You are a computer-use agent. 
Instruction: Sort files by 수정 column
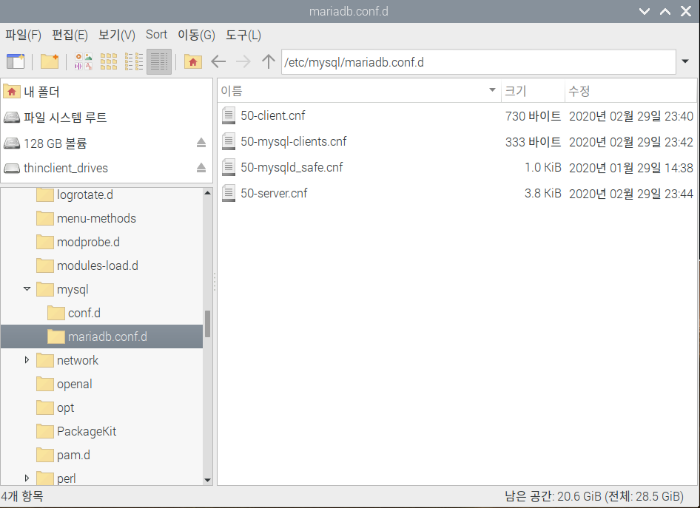pos(630,91)
